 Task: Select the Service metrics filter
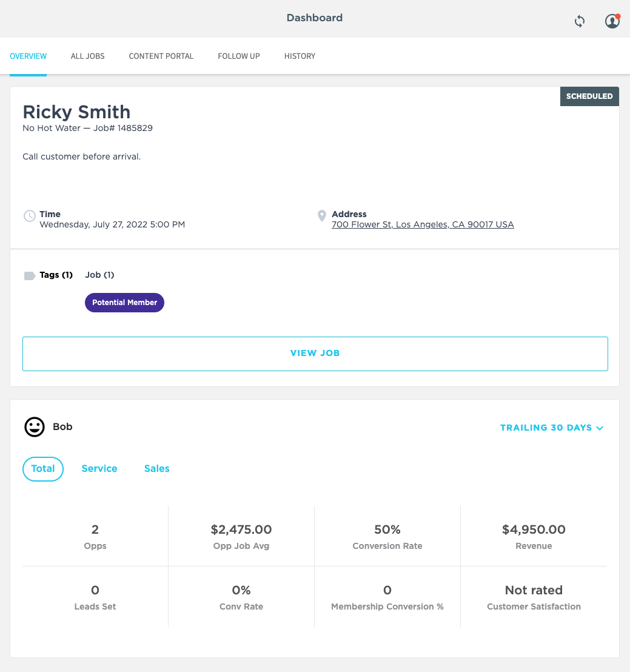[99, 468]
